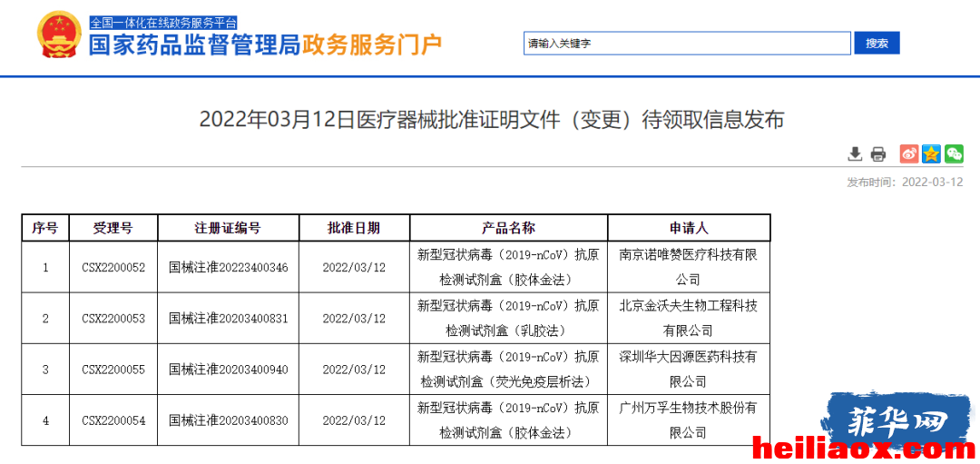Screen dimensions: 980x464
Task: Click serial number 1 cell
Action: coord(45,267)
